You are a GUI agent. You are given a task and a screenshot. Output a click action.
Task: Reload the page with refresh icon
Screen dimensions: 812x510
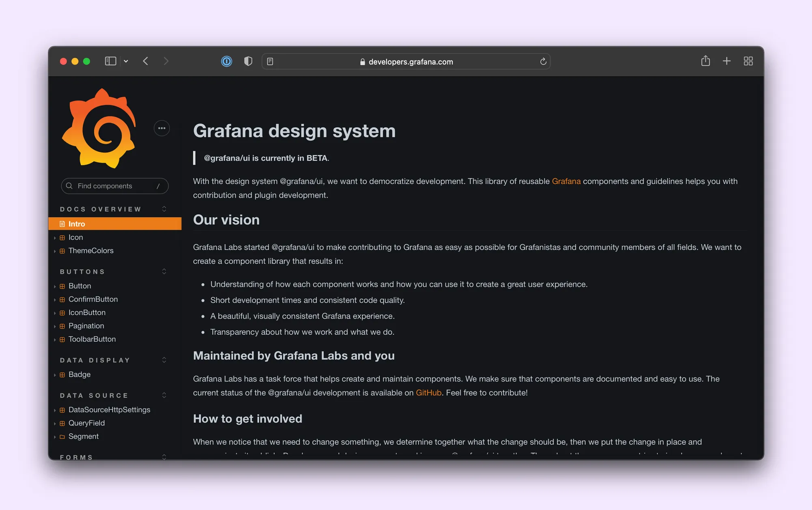pyautogui.click(x=543, y=62)
